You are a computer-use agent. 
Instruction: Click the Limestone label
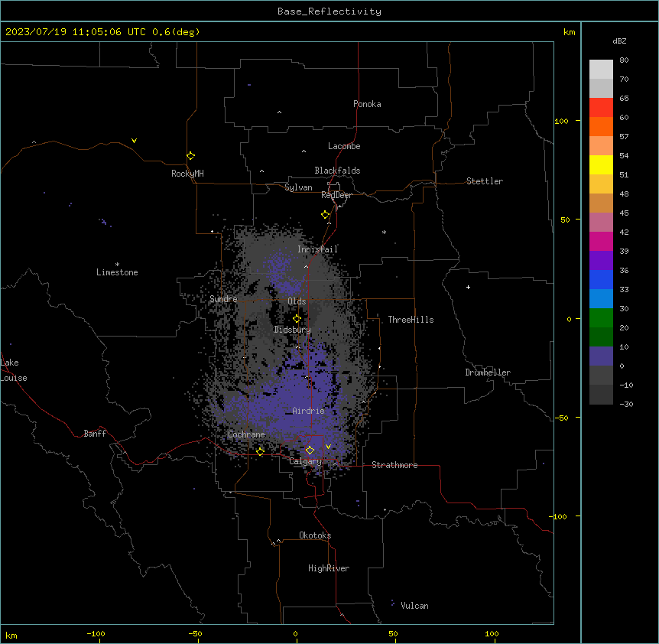pos(117,272)
